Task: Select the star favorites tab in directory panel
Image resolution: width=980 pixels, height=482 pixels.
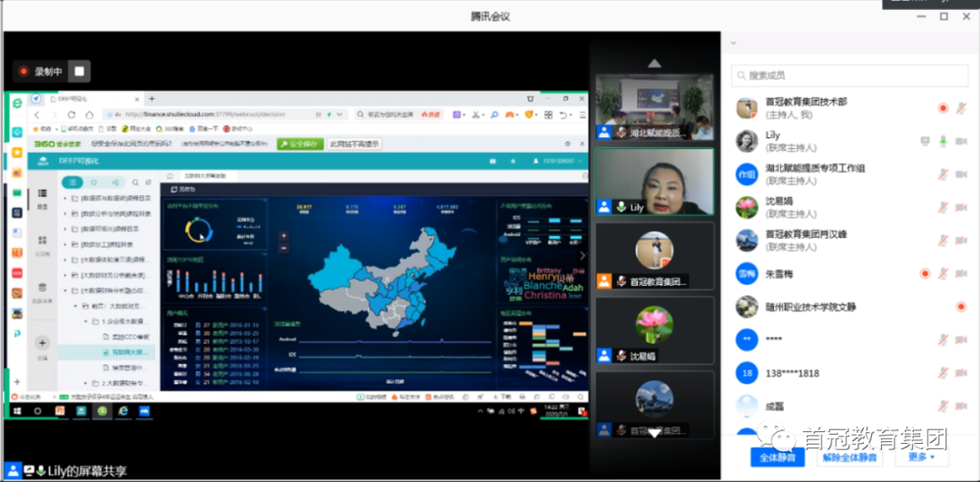Action: [x=94, y=182]
